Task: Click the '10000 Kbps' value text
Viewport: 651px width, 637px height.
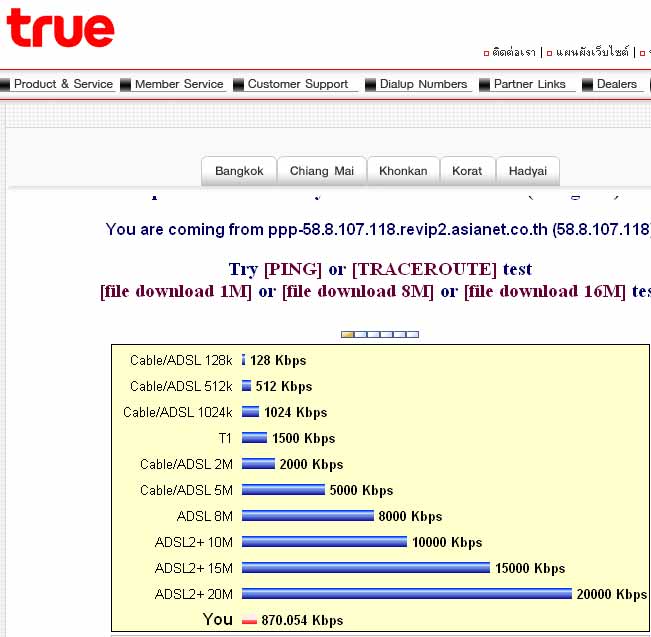Action: pyautogui.click(x=447, y=542)
